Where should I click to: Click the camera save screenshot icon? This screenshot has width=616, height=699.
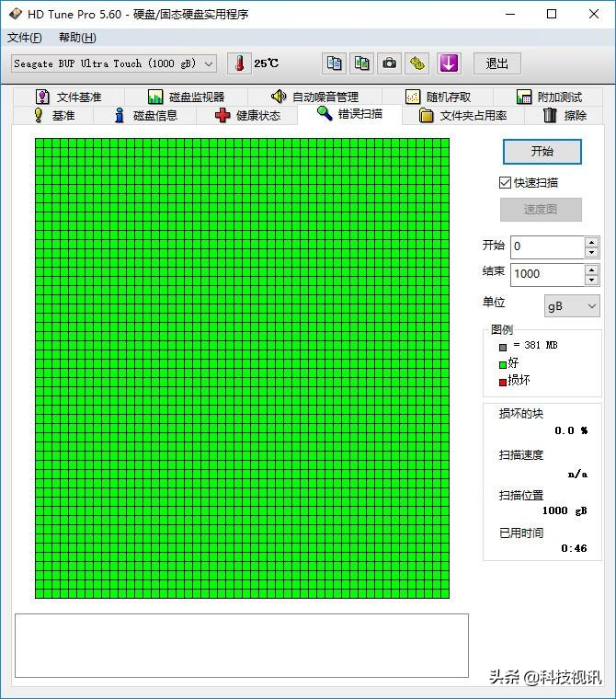pyautogui.click(x=389, y=63)
